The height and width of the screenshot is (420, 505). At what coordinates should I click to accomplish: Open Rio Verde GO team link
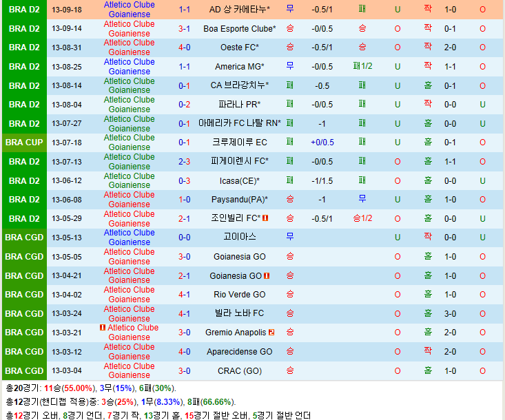239,294
